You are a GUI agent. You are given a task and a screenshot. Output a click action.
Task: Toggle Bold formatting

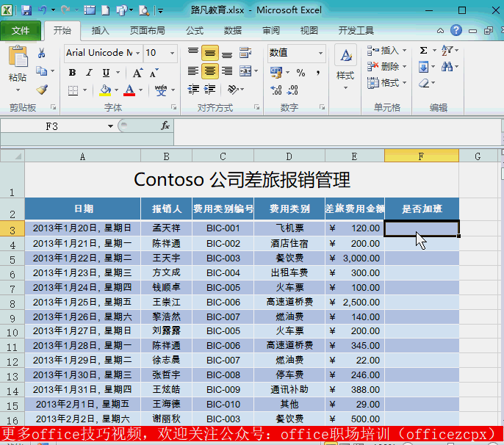pyautogui.click(x=72, y=73)
